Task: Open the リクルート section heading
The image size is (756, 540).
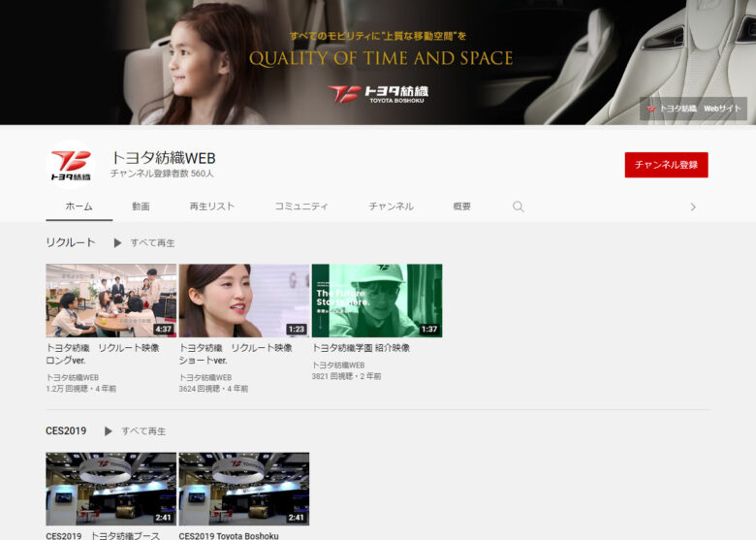Action: [x=71, y=242]
